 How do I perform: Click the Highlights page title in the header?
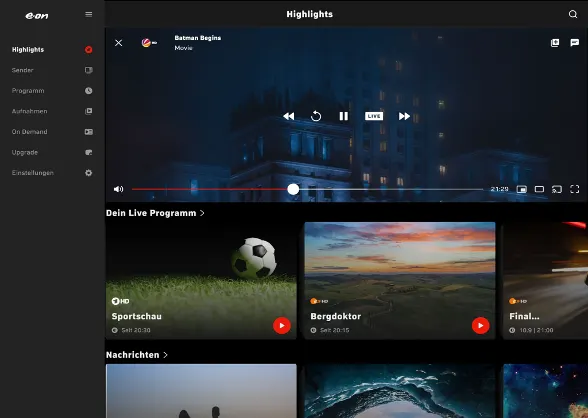[309, 14]
